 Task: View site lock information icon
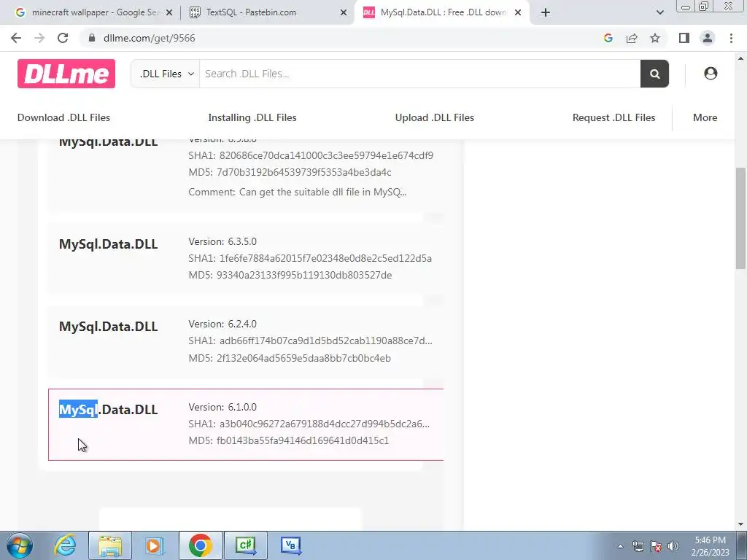click(x=92, y=38)
